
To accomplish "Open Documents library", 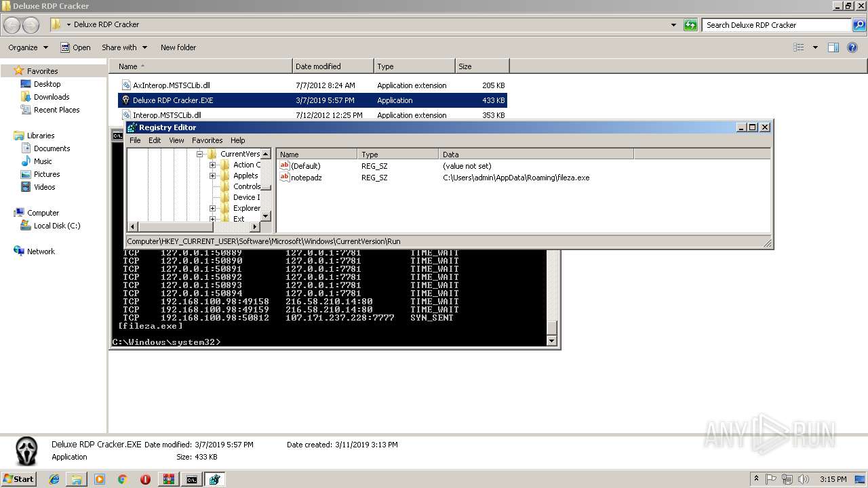I will click(x=52, y=148).
